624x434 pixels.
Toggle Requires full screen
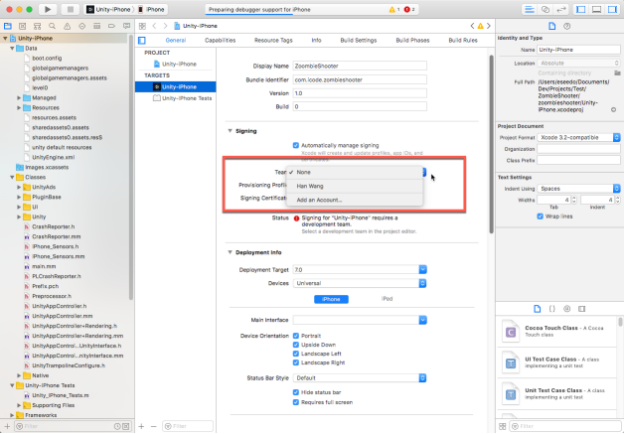pyautogui.click(x=296, y=403)
